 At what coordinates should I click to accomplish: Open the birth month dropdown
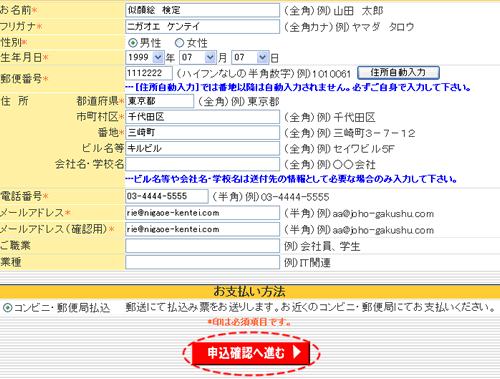[198, 57]
